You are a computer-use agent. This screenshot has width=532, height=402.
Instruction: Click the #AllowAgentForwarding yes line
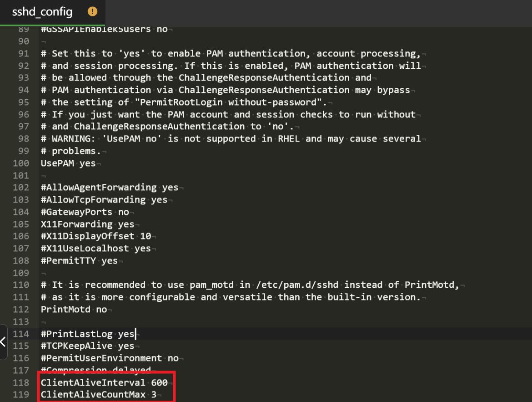pyautogui.click(x=109, y=187)
